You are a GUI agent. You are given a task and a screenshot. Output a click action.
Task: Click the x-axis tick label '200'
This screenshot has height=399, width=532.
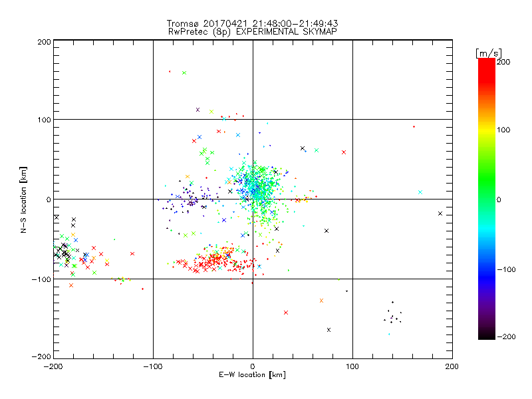tap(452, 366)
